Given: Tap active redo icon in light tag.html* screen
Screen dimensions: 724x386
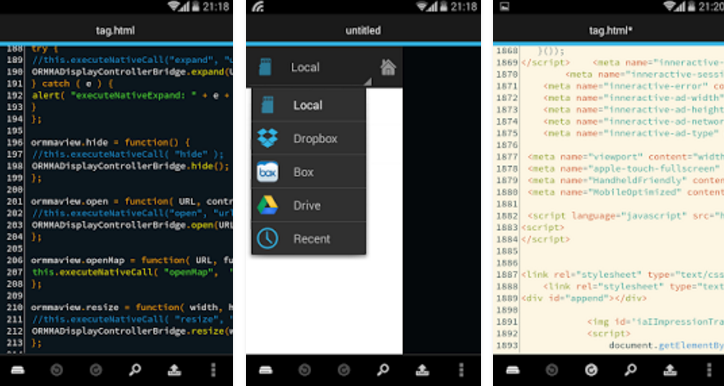Looking at the screenshot, I should click(591, 370).
